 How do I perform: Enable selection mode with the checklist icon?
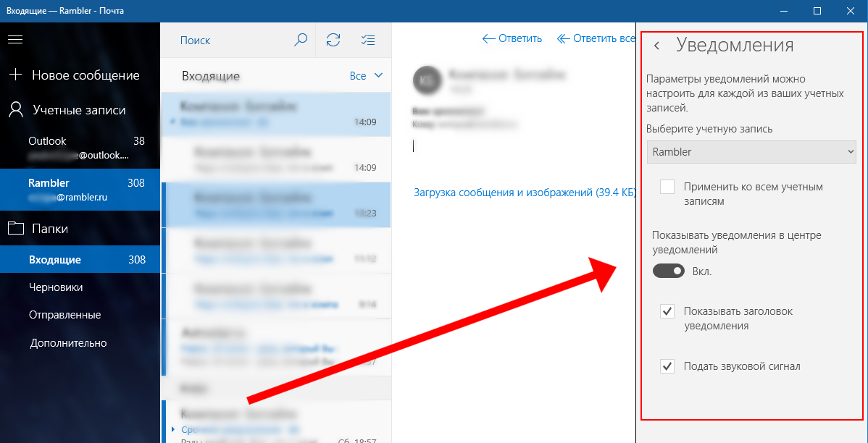tap(367, 40)
